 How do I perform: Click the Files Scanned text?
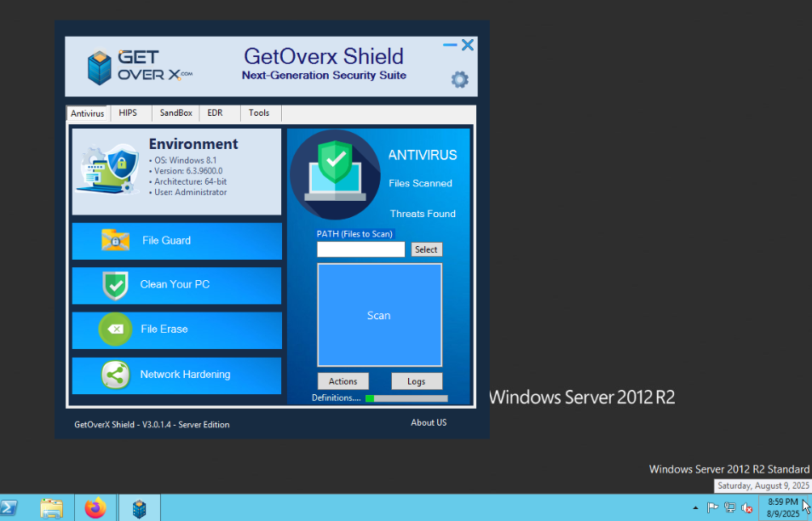pos(421,183)
